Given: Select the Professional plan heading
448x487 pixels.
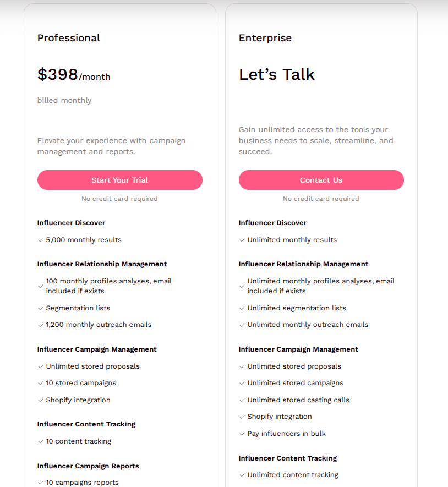Looking at the screenshot, I should point(68,38).
